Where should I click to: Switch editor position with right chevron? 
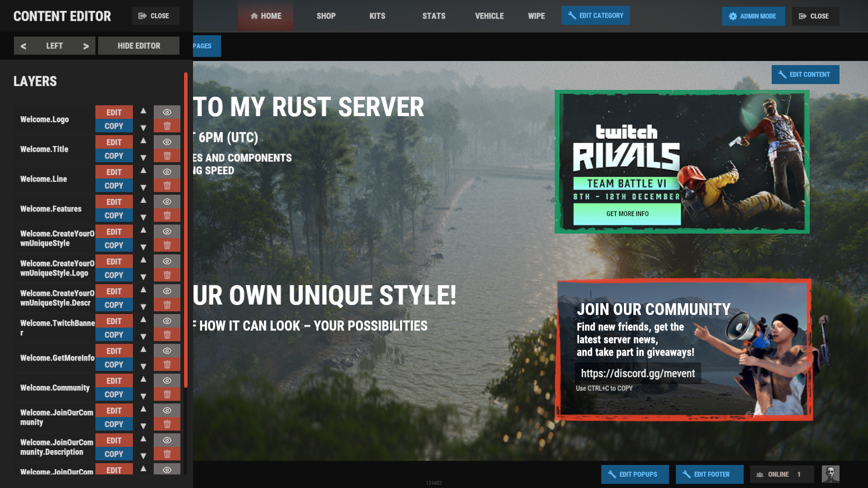86,46
